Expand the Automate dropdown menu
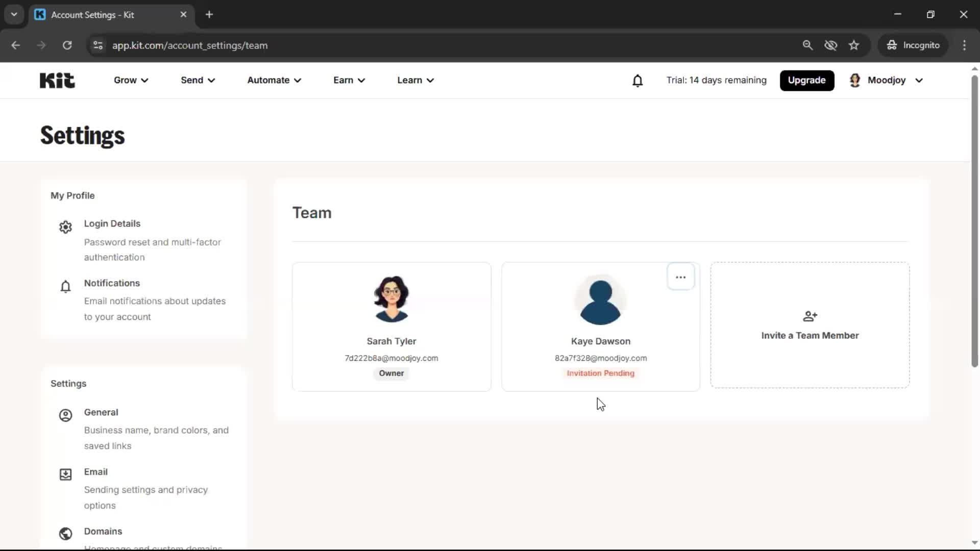Image resolution: width=980 pixels, height=551 pixels. (x=274, y=80)
